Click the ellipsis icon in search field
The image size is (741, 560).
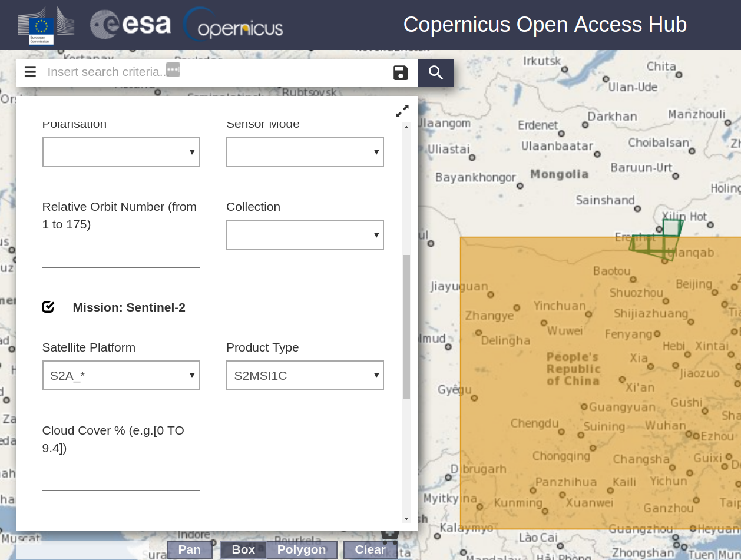coord(173,69)
